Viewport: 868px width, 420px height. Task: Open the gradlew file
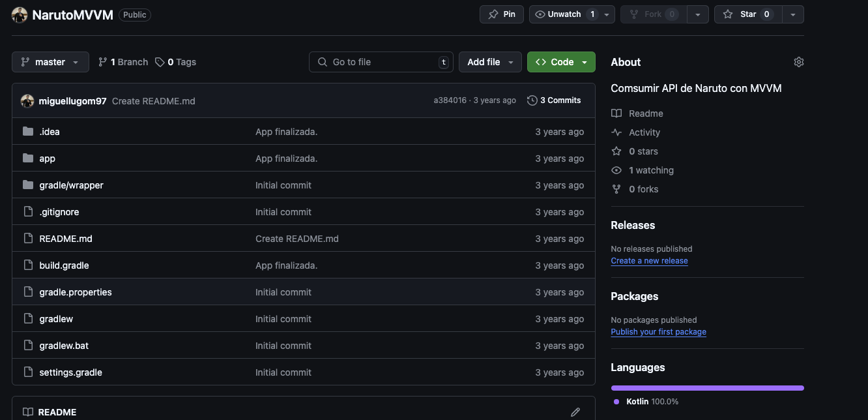pyautogui.click(x=56, y=319)
